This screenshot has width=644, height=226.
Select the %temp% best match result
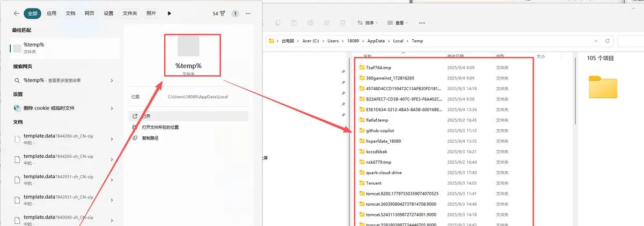pyautogui.click(x=63, y=48)
